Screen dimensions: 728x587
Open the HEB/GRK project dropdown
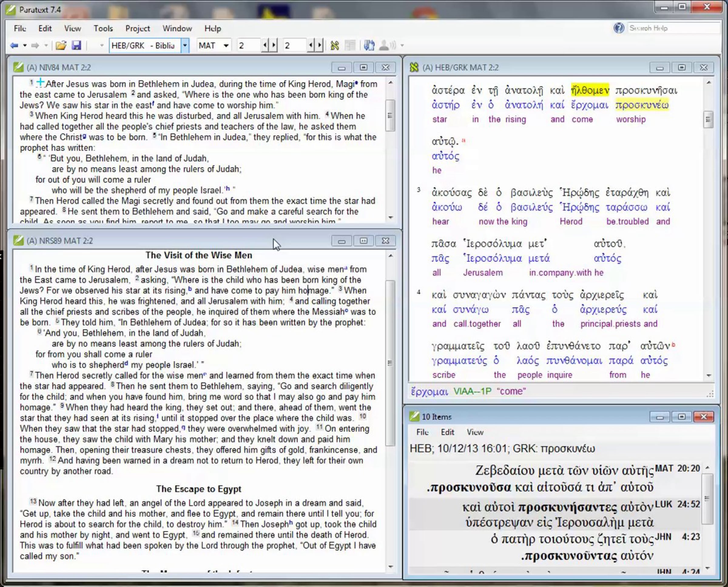(x=185, y=45)
